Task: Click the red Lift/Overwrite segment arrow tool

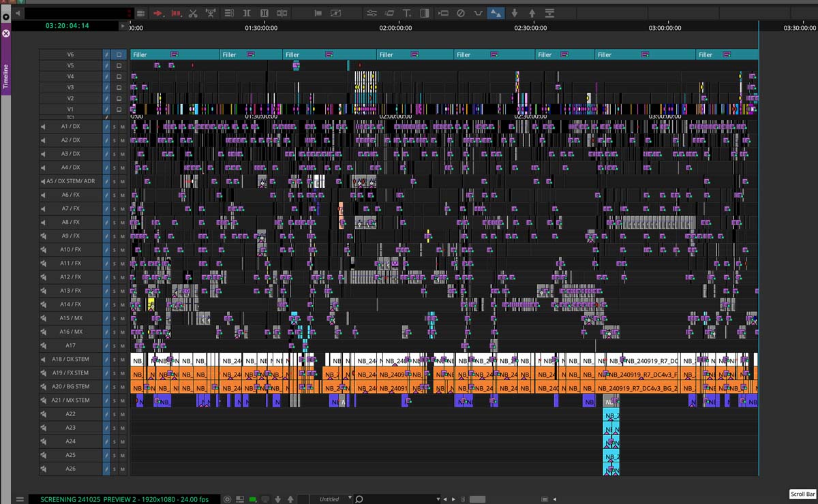Action: (158, 13)
